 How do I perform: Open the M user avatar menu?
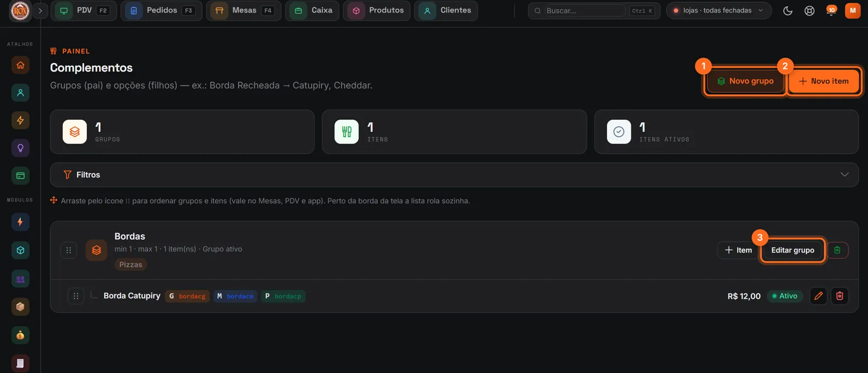click(x=853, y=10)
